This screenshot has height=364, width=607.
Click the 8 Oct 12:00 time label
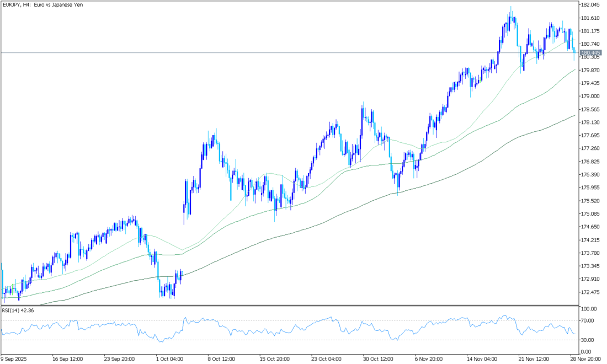pyautogui.click(x=222, y=357)
